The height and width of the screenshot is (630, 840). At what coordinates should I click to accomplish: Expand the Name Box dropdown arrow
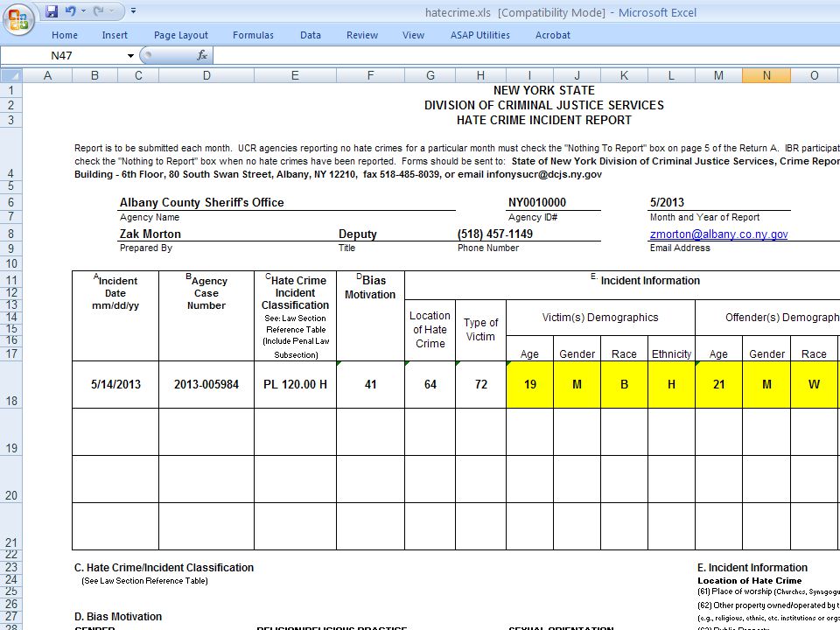coord(130,56)
